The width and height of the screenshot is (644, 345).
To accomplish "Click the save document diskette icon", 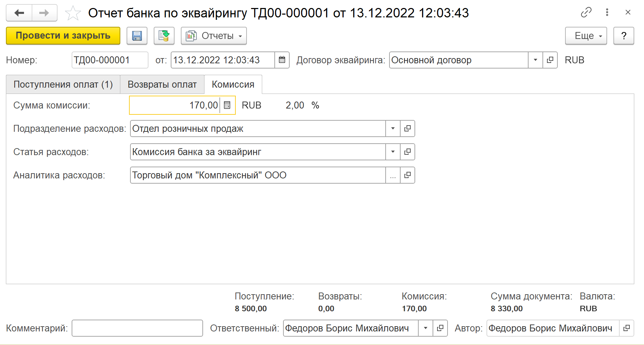I will pyautogui.click(x=137, y=36).
